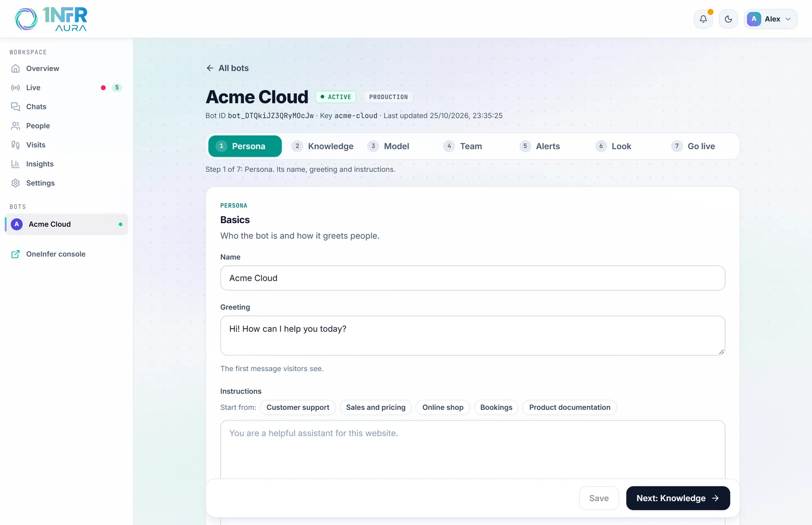Focus the Name input field
The image size is (812, 525).
pyautogui.click(x=472, y=278)
